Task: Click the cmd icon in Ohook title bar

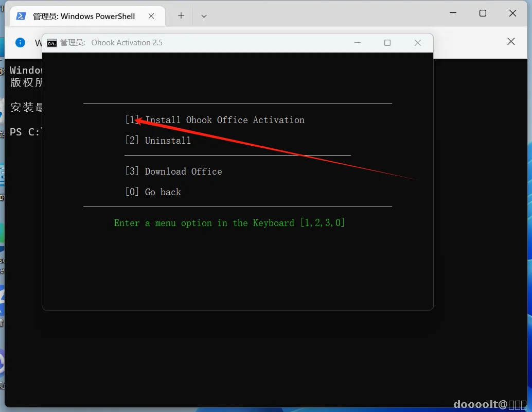Action: click(52, 43)
